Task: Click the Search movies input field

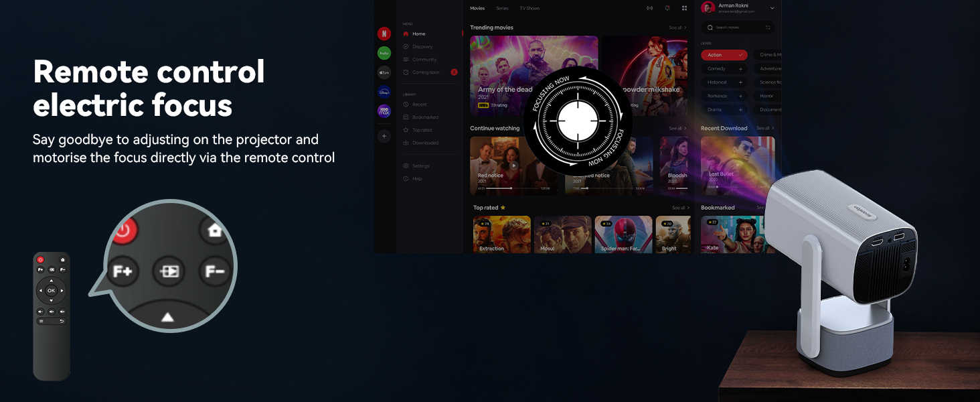Action: point(736,27)
